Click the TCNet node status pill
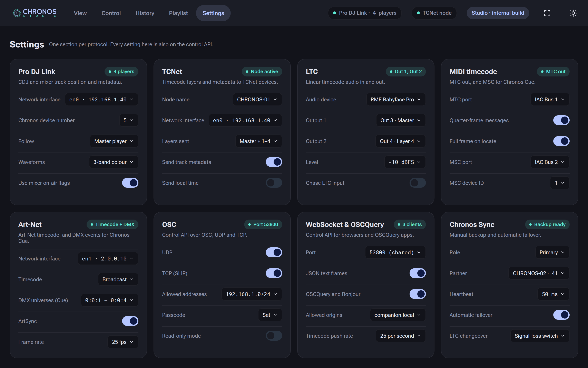 (434, 13)
